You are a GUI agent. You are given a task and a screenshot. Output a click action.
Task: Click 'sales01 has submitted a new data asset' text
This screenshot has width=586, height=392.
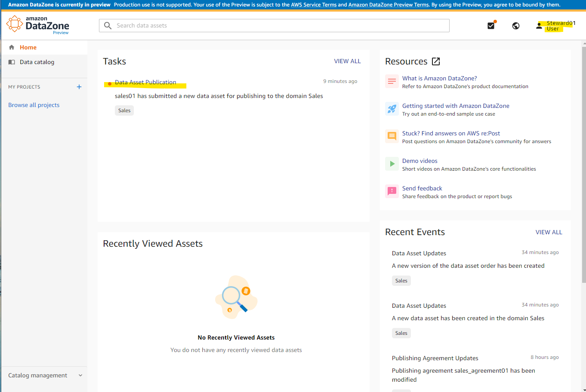pos(219,96)
